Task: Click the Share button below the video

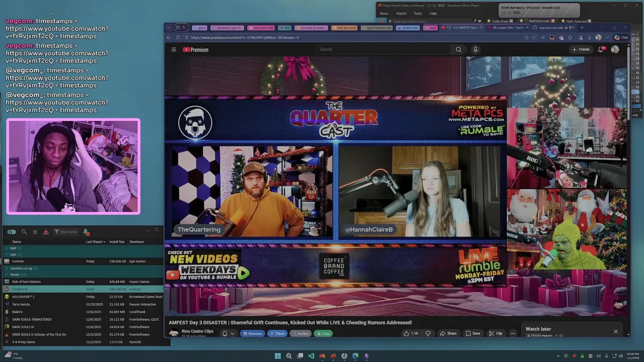Action: [x=448, y=333]
